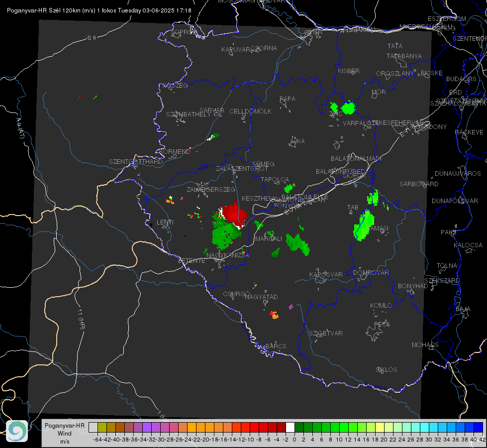487x448 pixels.
Task: Click the 'm/s' unit label in the legend
Action: [65, 442]
